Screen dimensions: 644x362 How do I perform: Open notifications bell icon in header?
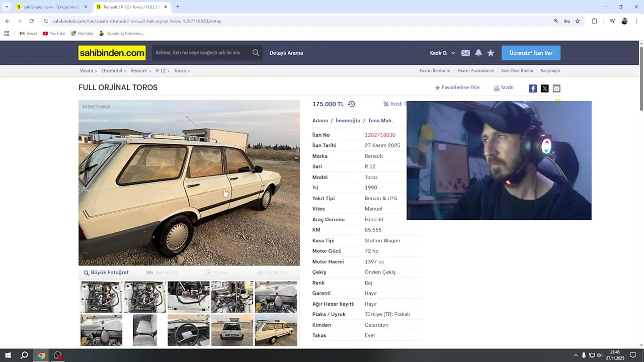(478, 53)
